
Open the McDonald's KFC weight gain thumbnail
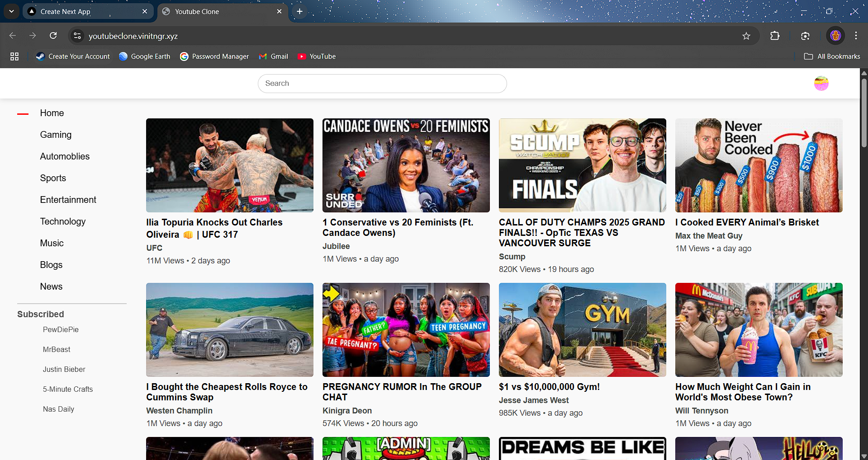click(759, 330)
